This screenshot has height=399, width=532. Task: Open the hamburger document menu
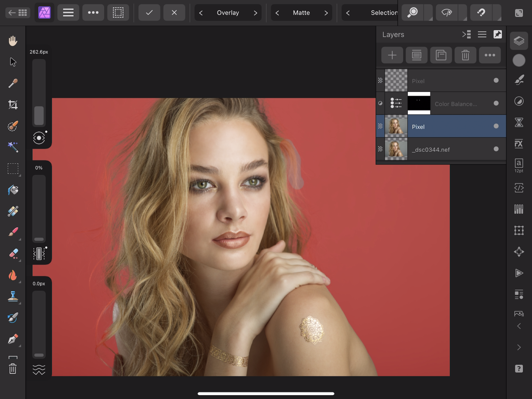[68, 12]
